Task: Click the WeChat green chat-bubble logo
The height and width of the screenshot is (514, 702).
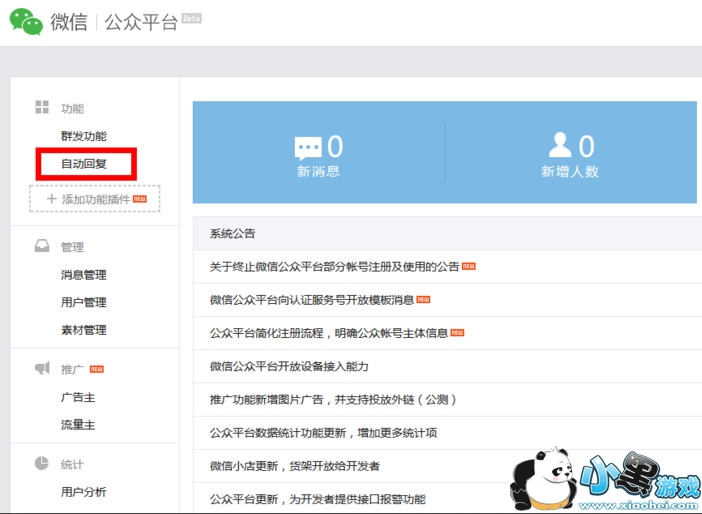Action: (x=26, y=21)
